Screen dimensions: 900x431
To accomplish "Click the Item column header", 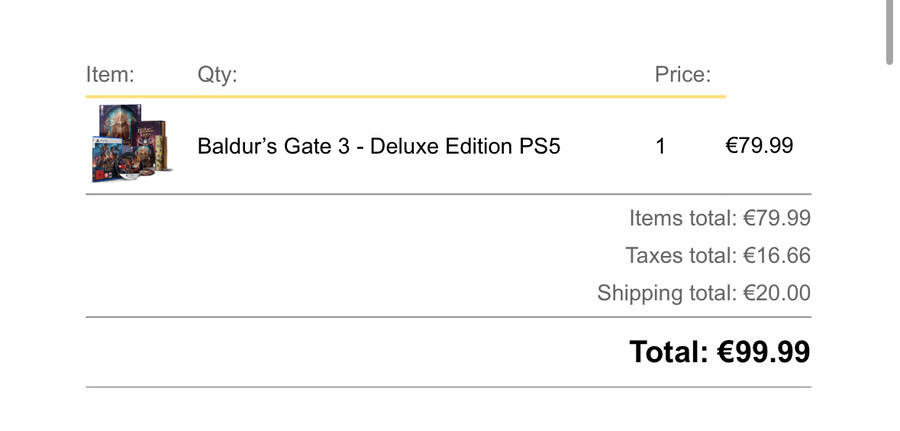I will pyautogui.click(x=110, y=75).
